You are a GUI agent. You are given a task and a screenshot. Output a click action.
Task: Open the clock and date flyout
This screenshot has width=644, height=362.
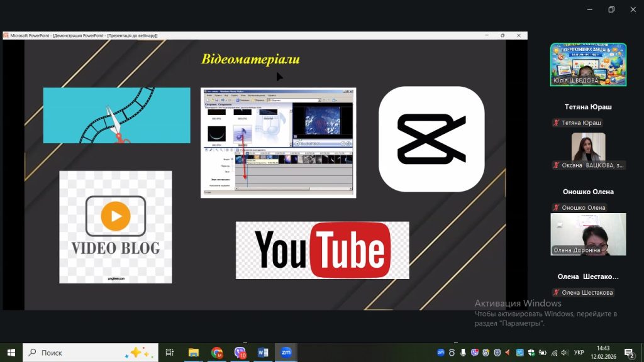603,353
